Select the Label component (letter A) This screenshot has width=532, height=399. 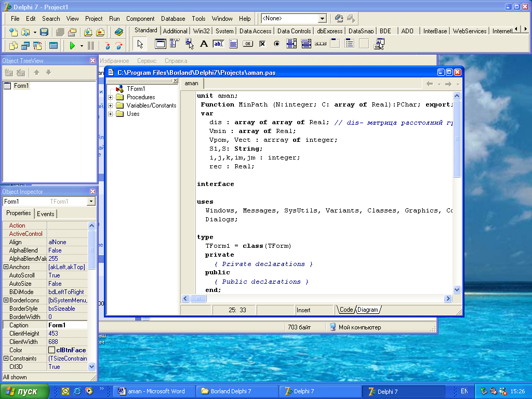[x=204, y=44]
